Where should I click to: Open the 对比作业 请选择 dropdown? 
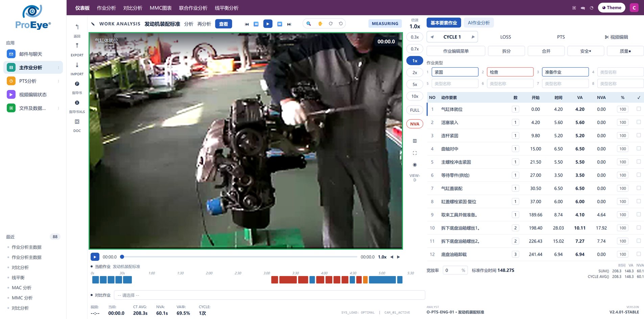[x=269, y=295]
